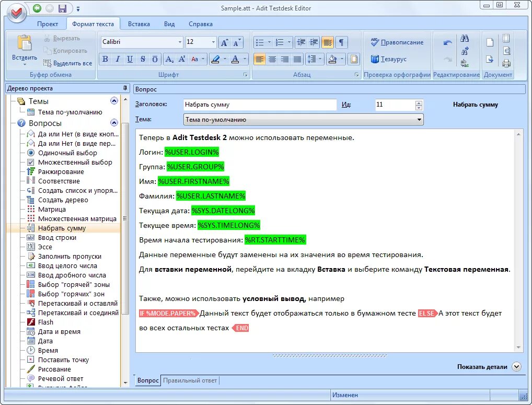Justify the paragraph text
This screenshot has width=532, height=405.
[297, 60]
